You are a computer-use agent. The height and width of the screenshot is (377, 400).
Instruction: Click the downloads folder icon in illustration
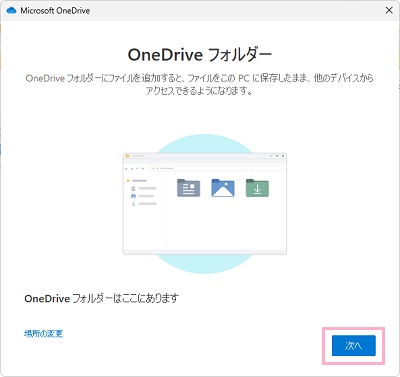(257, 188)
